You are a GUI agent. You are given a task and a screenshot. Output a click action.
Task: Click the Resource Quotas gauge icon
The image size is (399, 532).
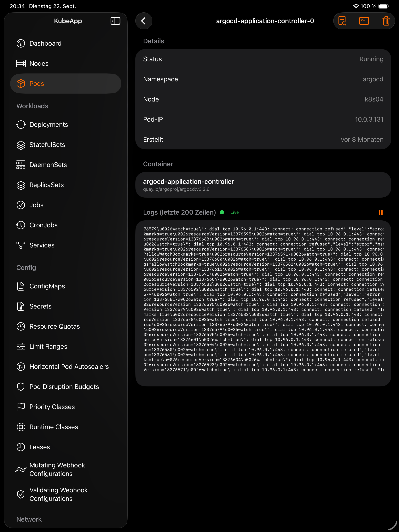click(x=21, y=326)
